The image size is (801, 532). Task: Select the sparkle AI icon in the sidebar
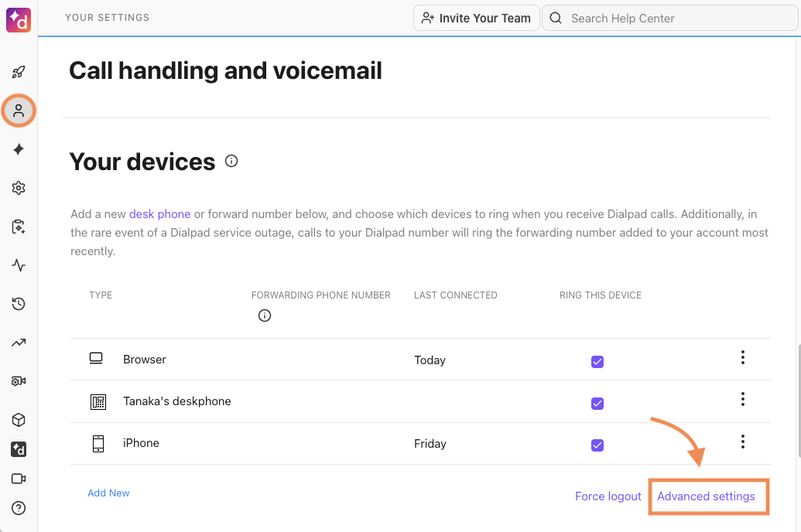point(19,149)
